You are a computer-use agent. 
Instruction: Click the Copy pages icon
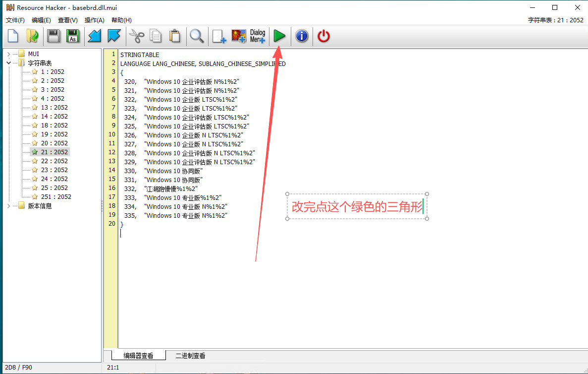point(155,36)
